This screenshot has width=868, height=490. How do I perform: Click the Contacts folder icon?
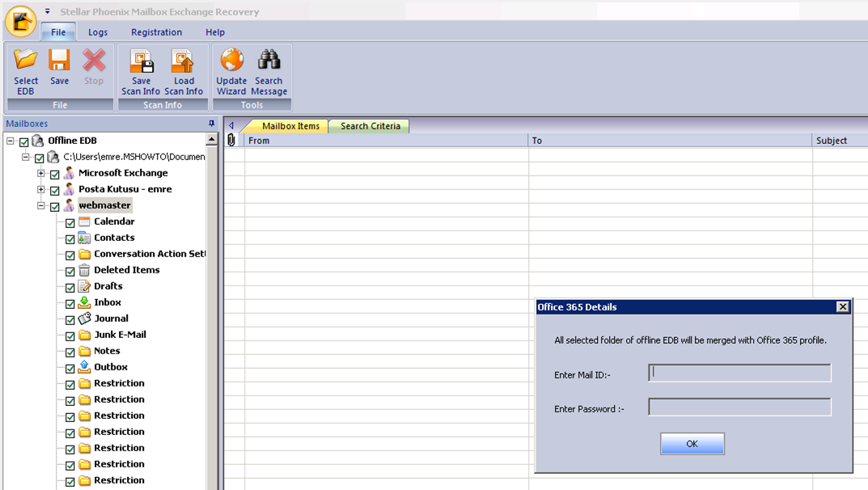pos(84,238)
